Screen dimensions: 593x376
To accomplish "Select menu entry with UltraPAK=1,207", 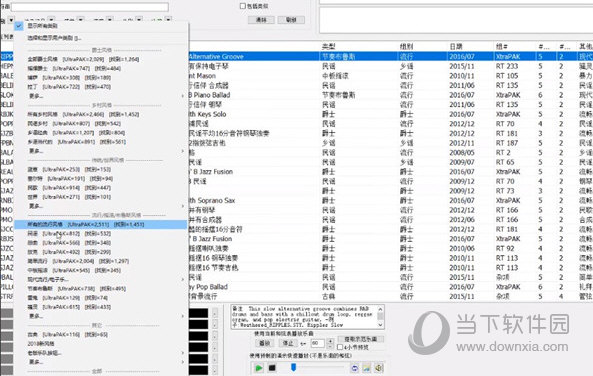I will point(101,132).
